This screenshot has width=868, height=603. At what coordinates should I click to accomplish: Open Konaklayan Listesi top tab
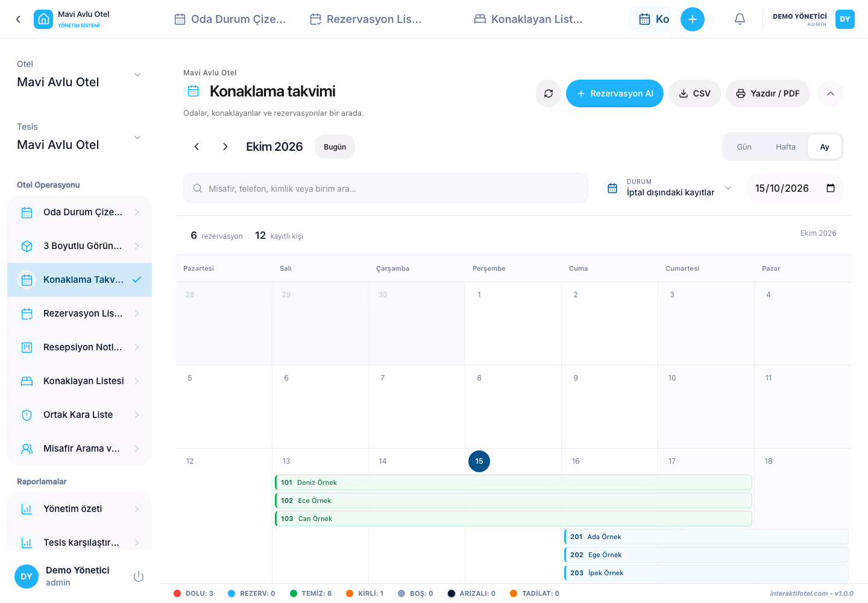pyautogui.click(x=529, y=19)
